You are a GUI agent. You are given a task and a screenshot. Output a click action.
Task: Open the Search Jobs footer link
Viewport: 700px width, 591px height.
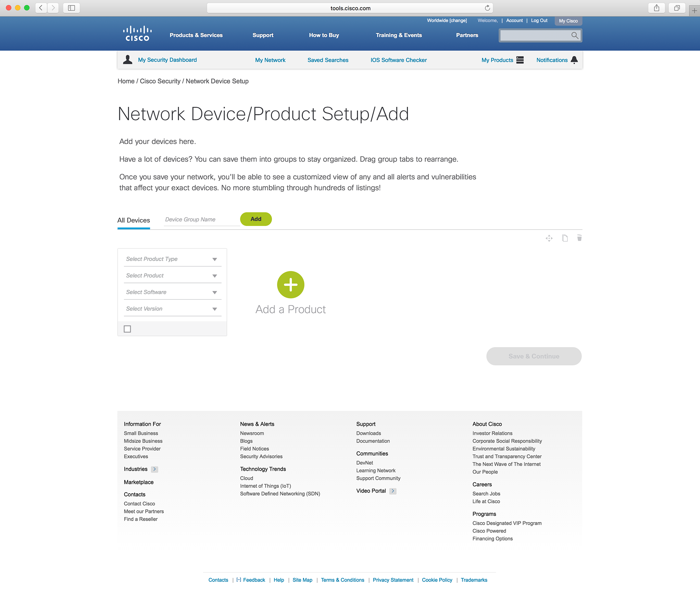click(486, 494)
